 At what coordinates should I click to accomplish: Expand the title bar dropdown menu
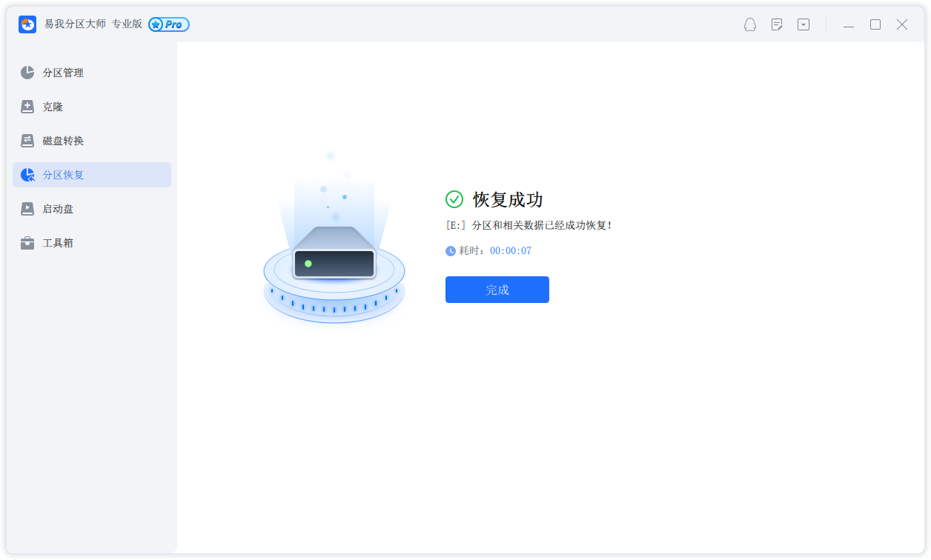click(804, 24)
